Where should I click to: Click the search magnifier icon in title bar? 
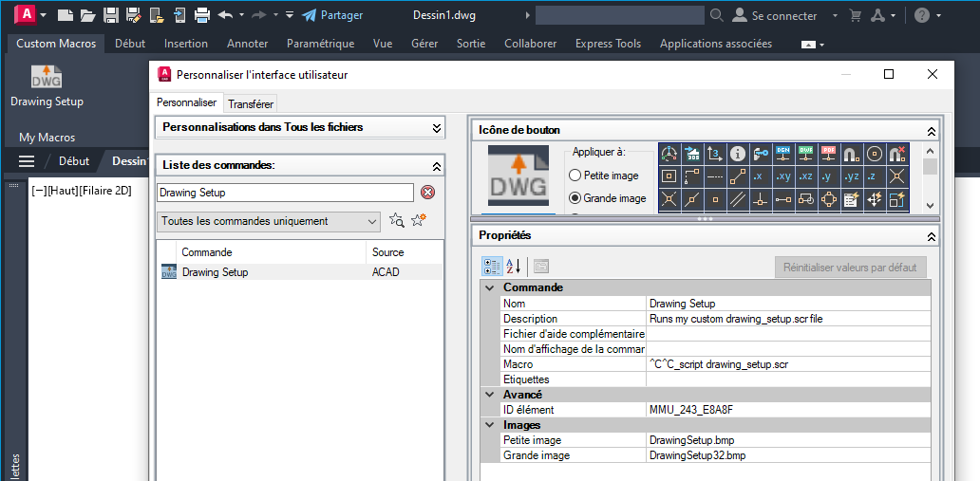pyautogui.click(x=718, y=15)
